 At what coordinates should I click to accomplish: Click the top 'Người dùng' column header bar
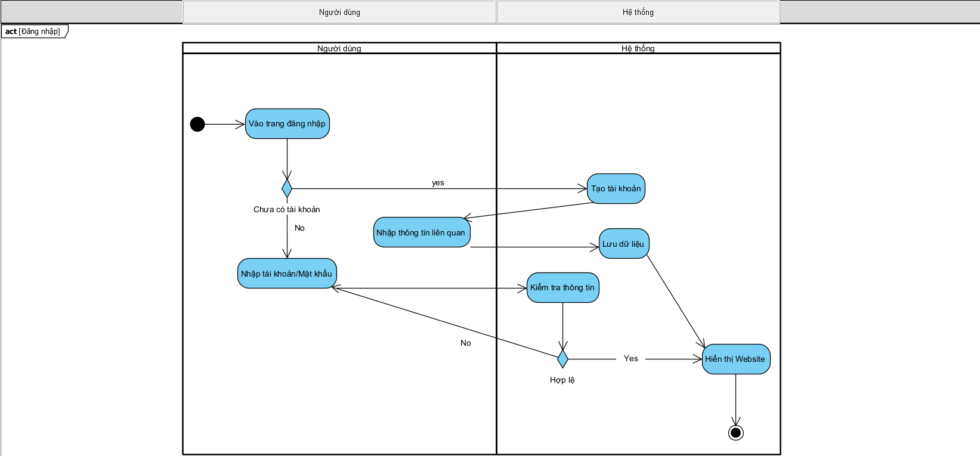[x=339, y=12]
